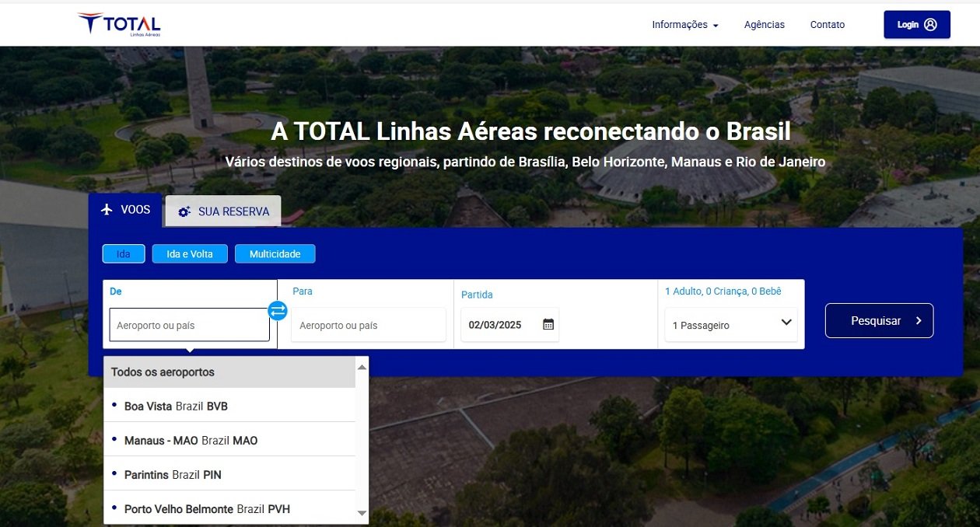980x527 pixels.
Task: Switch to the SUA RESERVA tab
Action: point(223,211)
